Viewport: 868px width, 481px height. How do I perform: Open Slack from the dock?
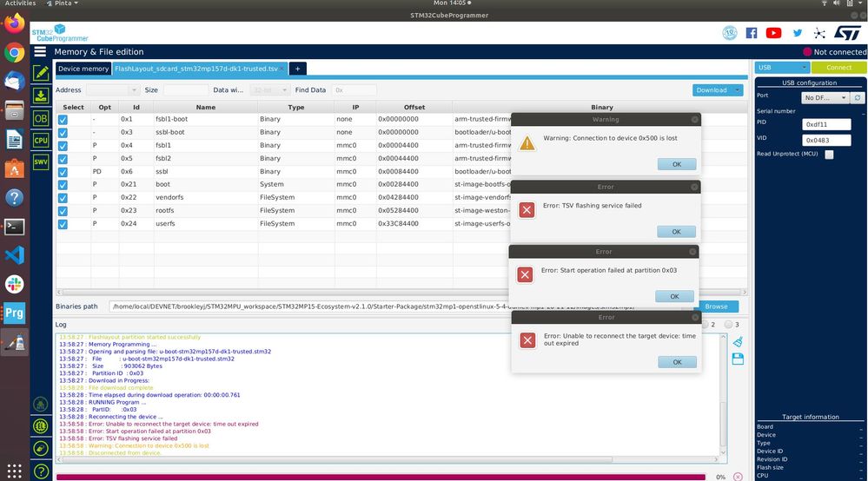point(15,284)
